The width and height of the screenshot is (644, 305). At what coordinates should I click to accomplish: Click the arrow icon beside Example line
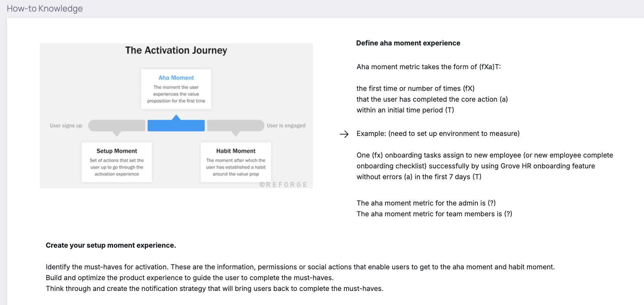coord(344,134)
